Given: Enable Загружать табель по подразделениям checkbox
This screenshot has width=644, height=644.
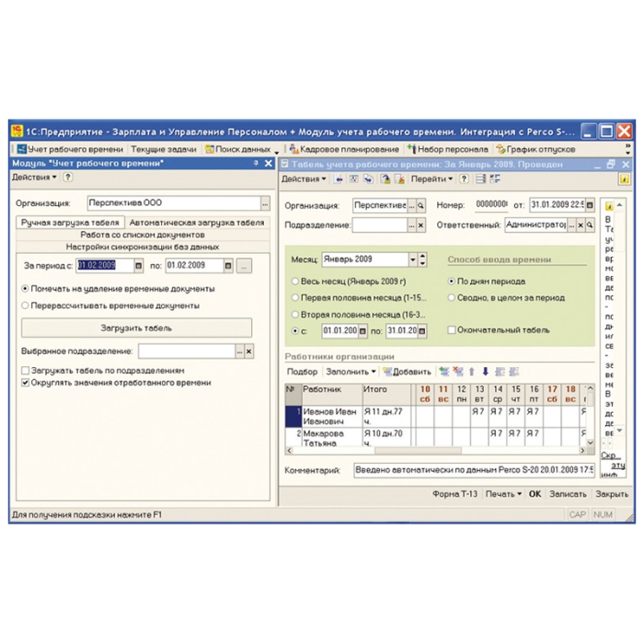Looking at the screenshot, I should (x=26, y=371).
